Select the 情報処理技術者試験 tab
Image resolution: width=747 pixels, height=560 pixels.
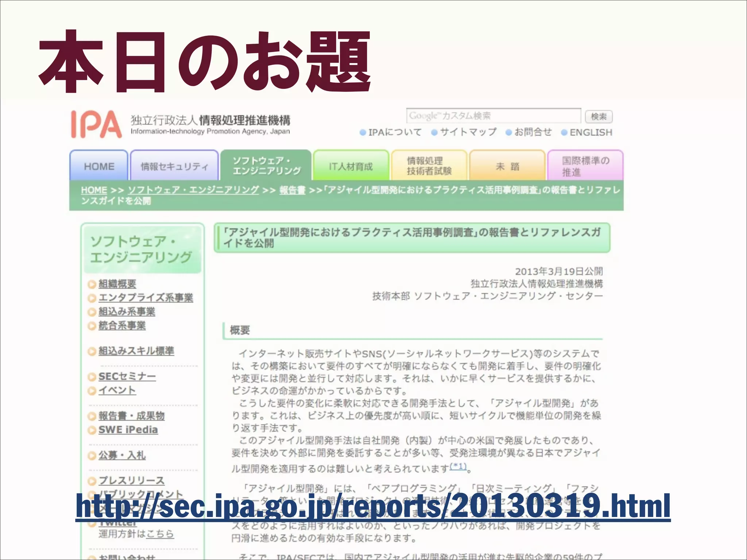tap(429, 166)
